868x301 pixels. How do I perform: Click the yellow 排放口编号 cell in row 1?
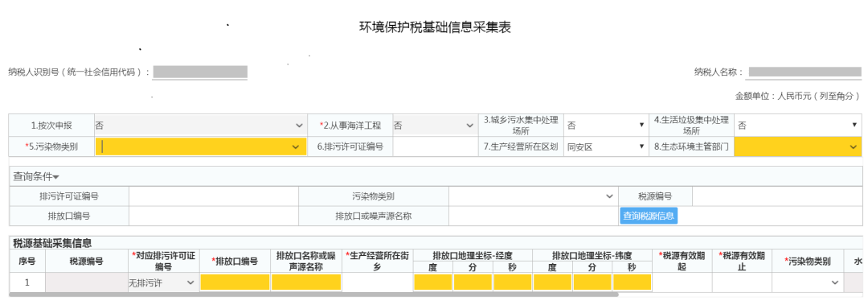[235, 282]
